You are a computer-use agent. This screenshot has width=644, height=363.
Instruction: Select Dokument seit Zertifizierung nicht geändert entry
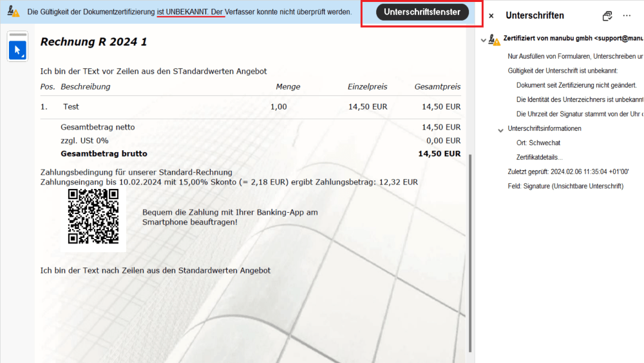576,85
